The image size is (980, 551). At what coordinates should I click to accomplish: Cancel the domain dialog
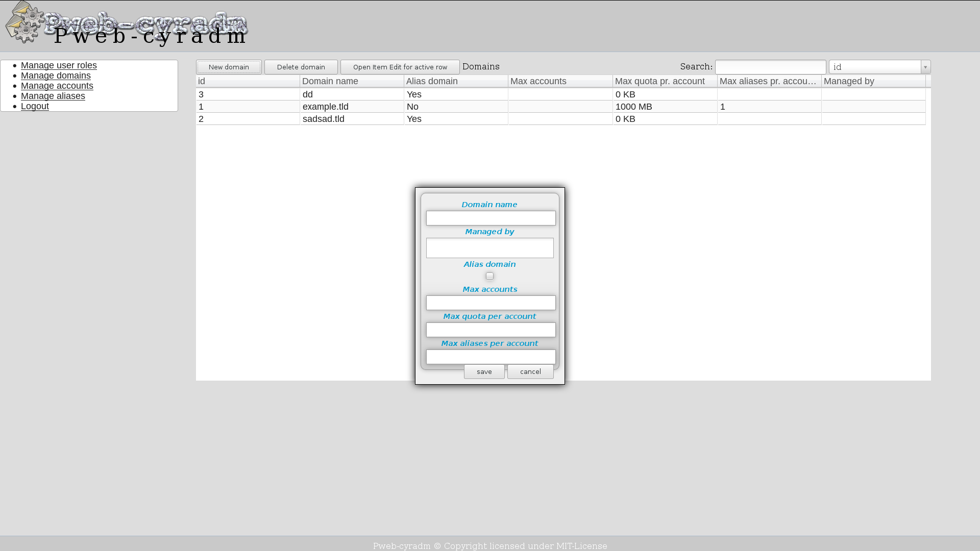[530, 371]
